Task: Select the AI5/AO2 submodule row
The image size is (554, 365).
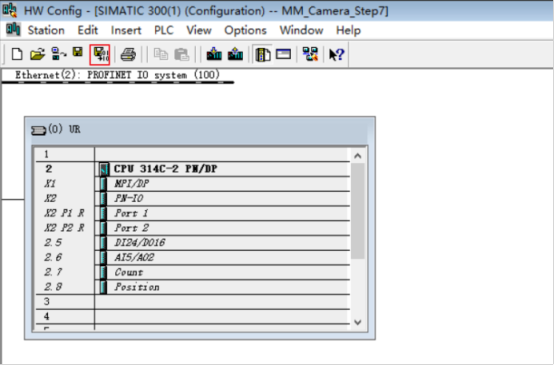Action: tap(193, 258)
